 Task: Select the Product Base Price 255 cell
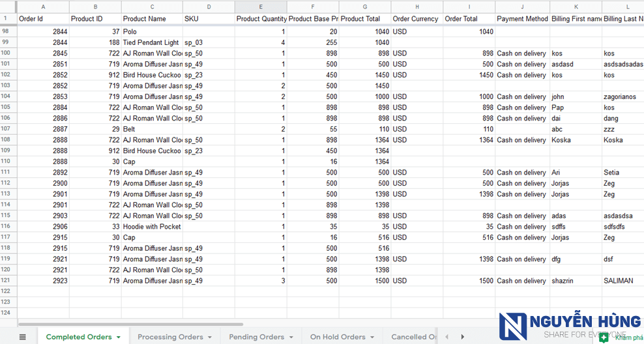coord(313,42)
